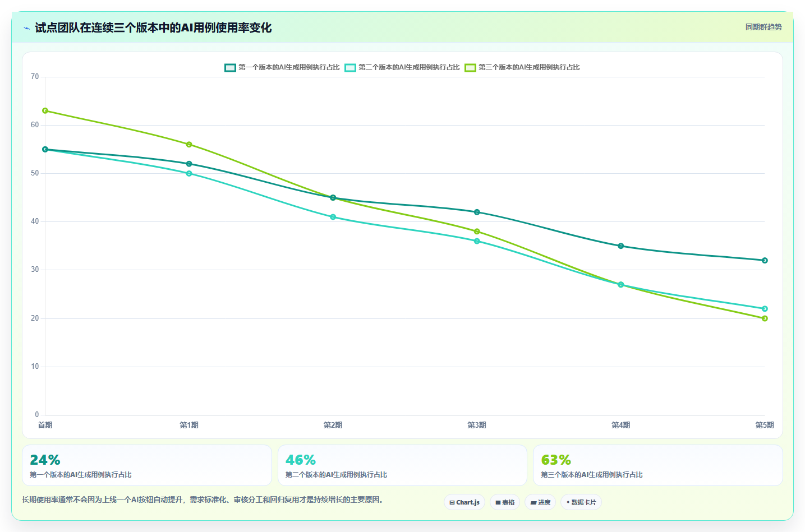
Task: Select the 46% second-version stat card
Action: coord(402,465)
